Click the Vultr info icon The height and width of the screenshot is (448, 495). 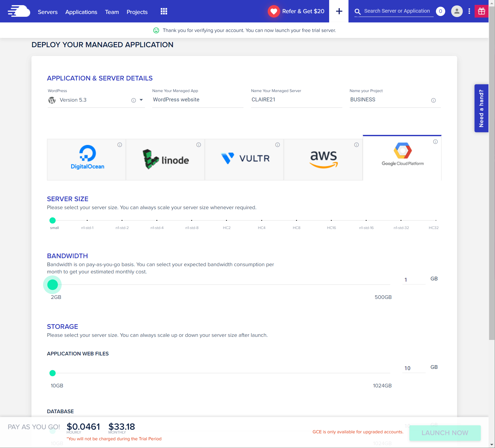pyautogui.click(x=278, y=145)
